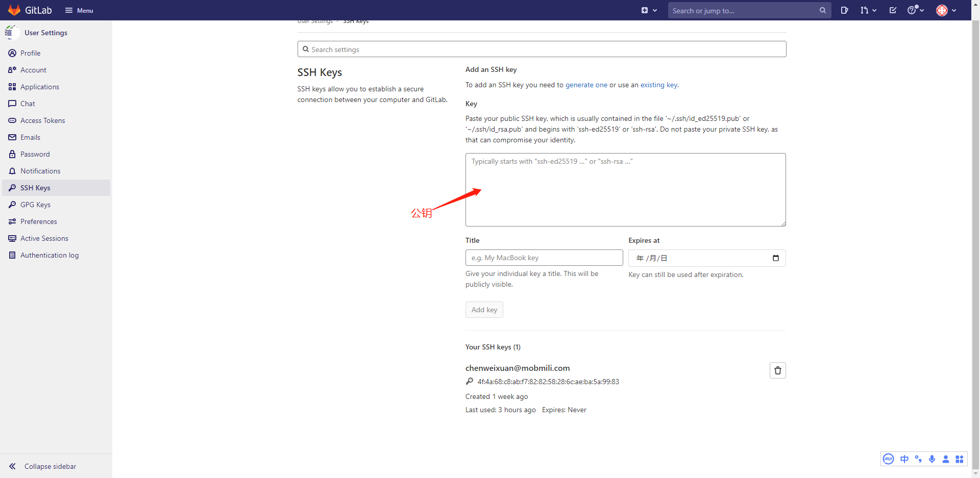Click the Authentication log list icon

(x=12, y=255)
